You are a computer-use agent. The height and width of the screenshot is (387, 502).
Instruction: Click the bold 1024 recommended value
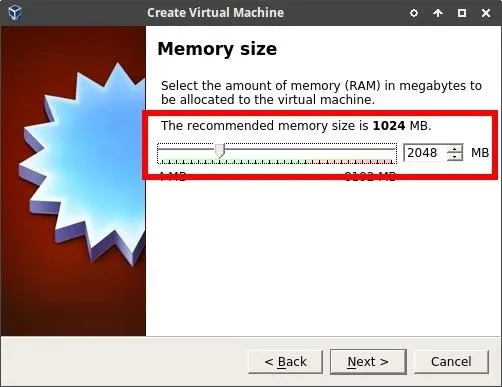click(389, 126)
